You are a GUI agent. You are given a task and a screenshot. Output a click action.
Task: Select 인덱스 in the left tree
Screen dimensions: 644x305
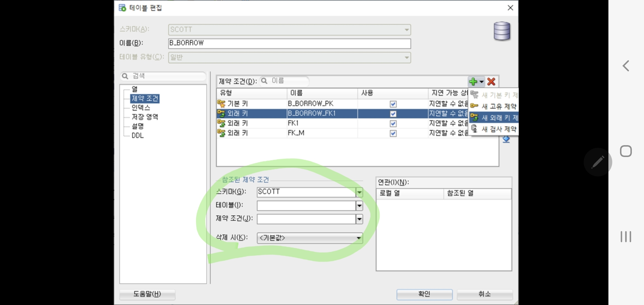point(141,108)
